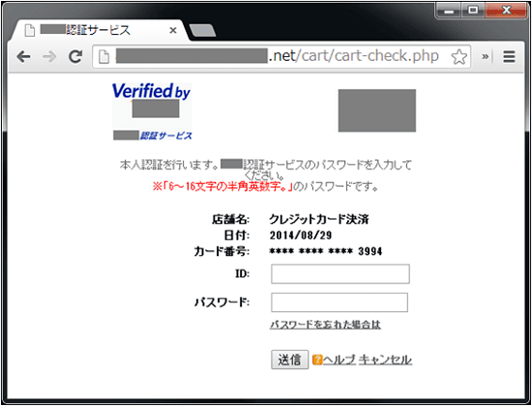Click the date value 2014/08/29
532x406 pixels.
tap(301, 235)
